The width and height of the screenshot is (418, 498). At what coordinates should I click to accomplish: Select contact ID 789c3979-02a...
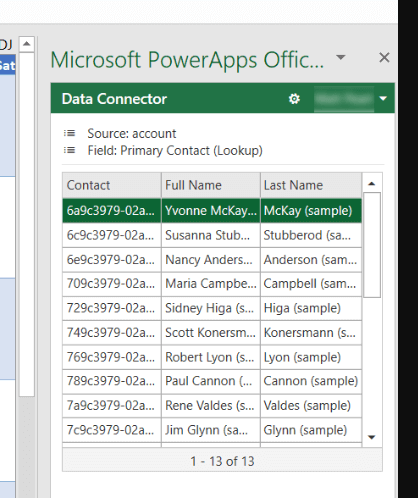pyautogui.click(x=112, y=381)
